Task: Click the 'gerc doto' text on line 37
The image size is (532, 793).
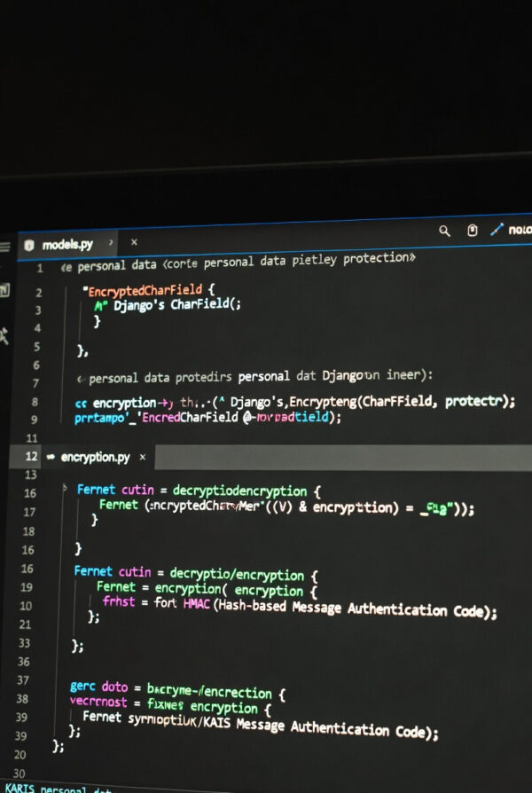Action: pyautogui.click(x=99, y=687)
